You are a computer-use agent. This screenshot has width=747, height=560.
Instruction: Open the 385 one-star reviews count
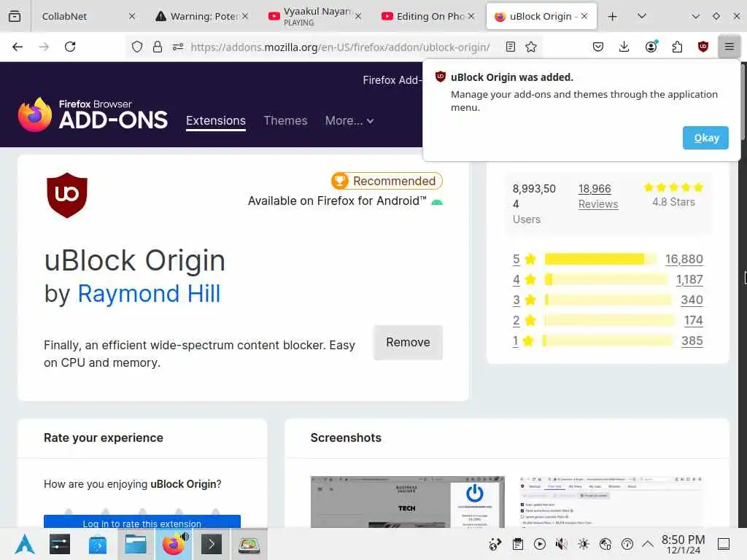pyautogui.click(x=692, y=341)
